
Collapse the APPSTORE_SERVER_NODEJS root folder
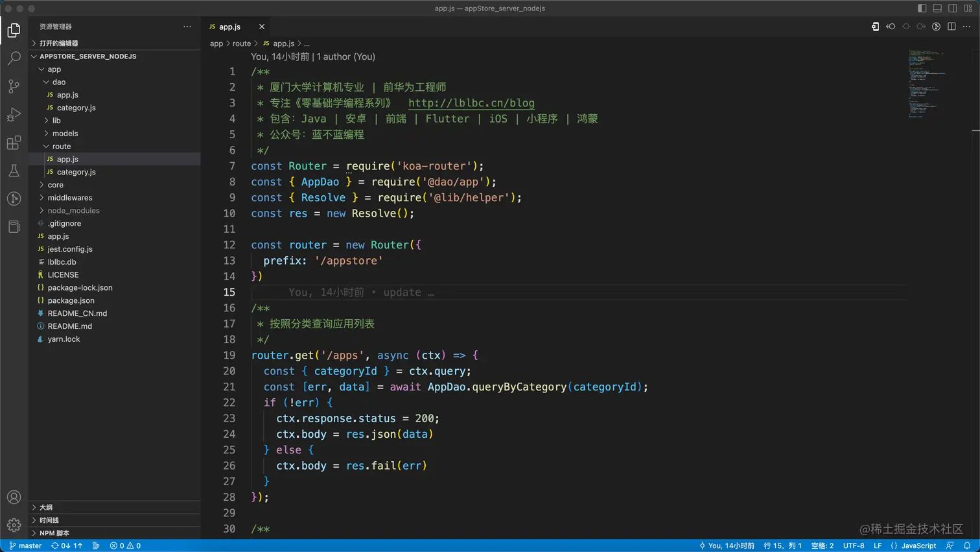(x=115, y=56)
